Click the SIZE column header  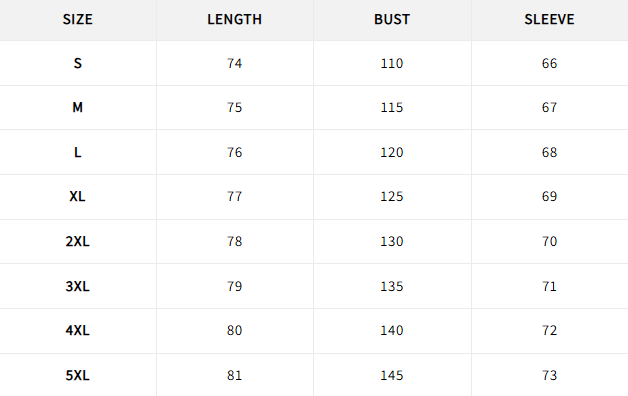click(78, 19)
